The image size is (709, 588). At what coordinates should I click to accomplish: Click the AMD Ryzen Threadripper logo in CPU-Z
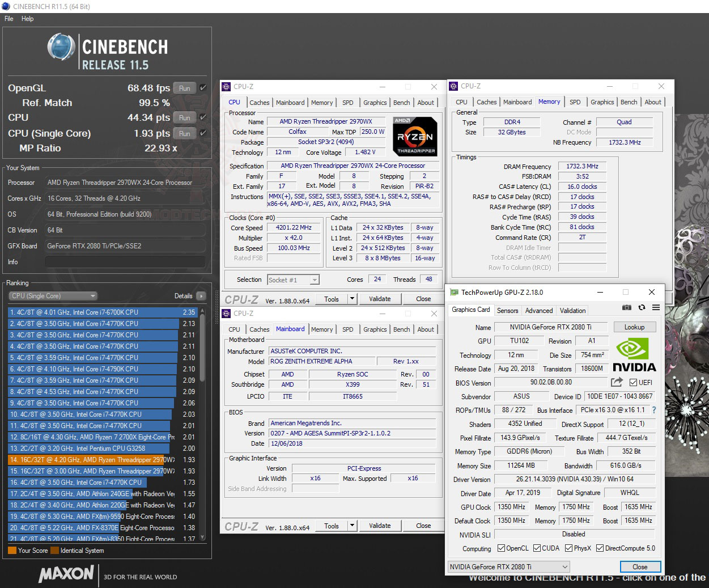coord(414,136)
